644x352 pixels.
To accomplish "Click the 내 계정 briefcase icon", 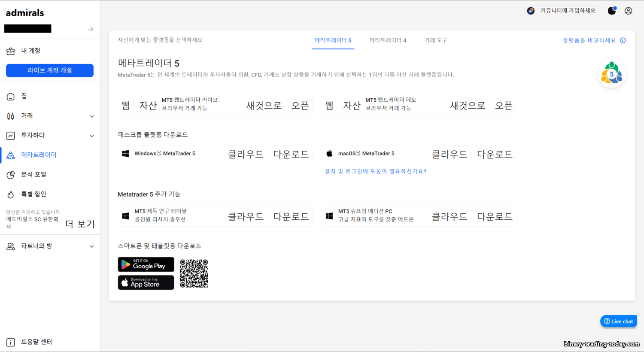I will pos(11,51).
